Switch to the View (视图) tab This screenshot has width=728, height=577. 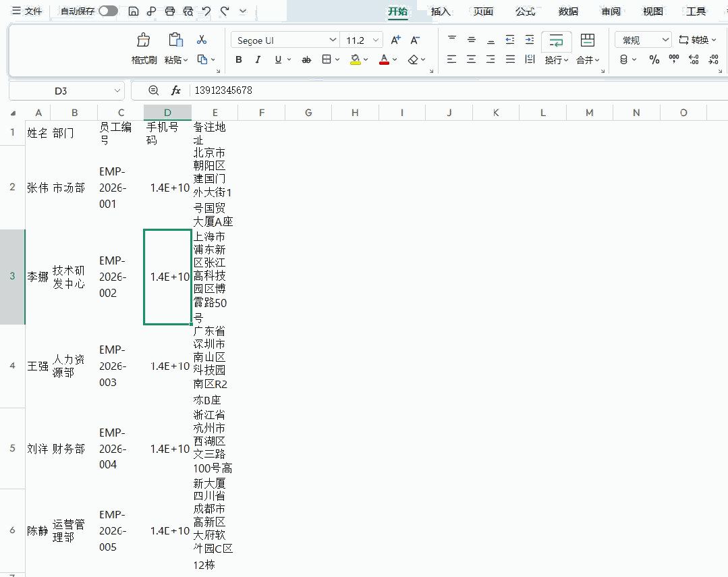(653, 11)
